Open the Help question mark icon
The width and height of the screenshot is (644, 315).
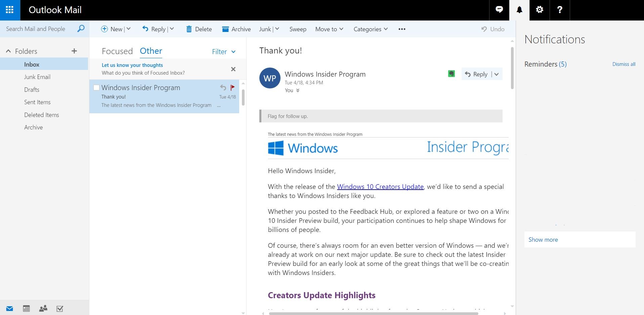click(559, 9)
